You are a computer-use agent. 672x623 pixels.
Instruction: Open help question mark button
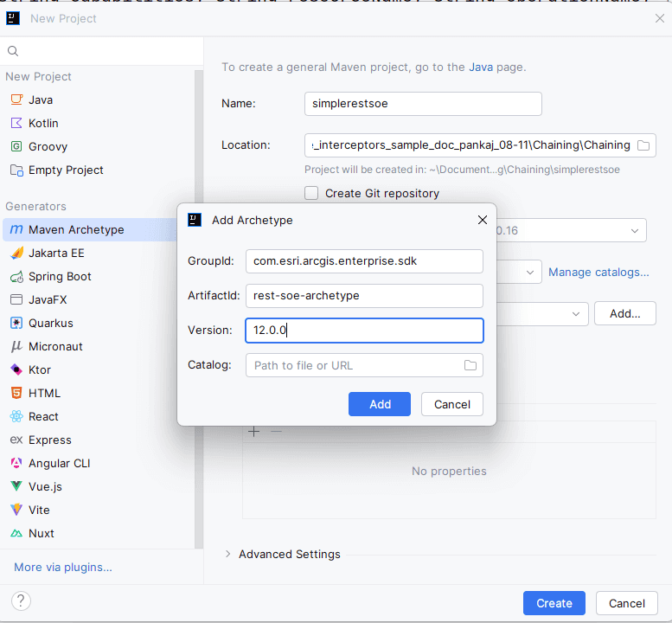point(21,601)
